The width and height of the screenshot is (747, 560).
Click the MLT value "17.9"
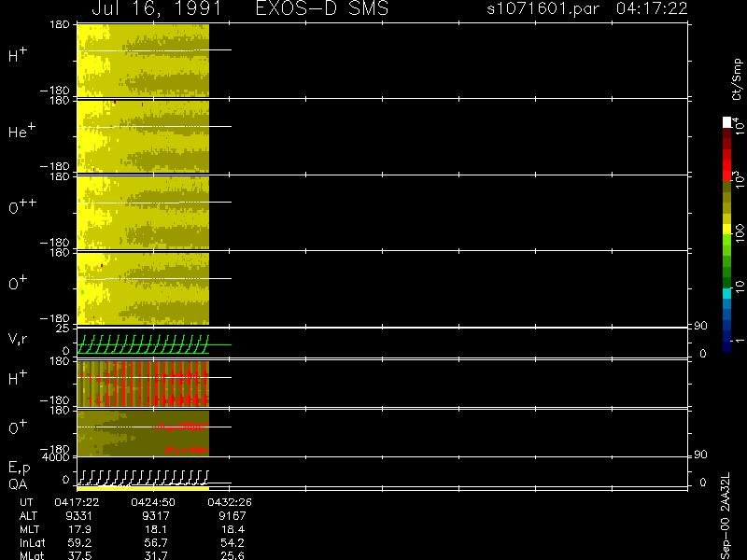80,529
